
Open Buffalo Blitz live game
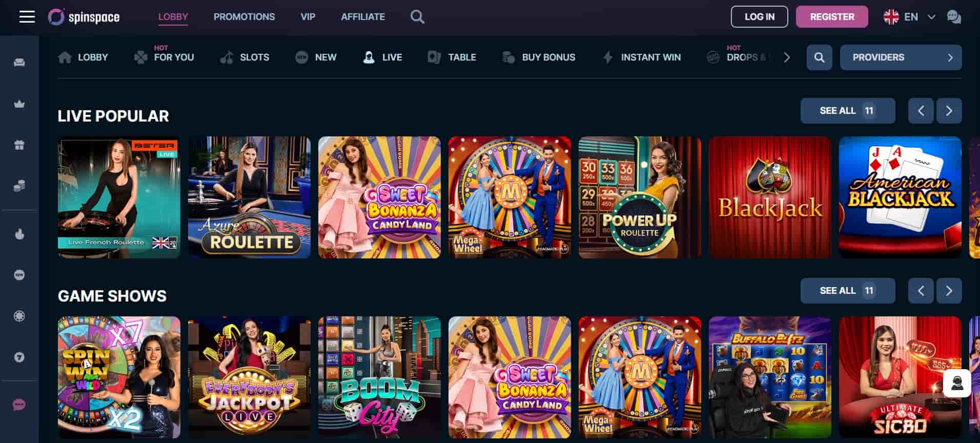click(770, 377)
